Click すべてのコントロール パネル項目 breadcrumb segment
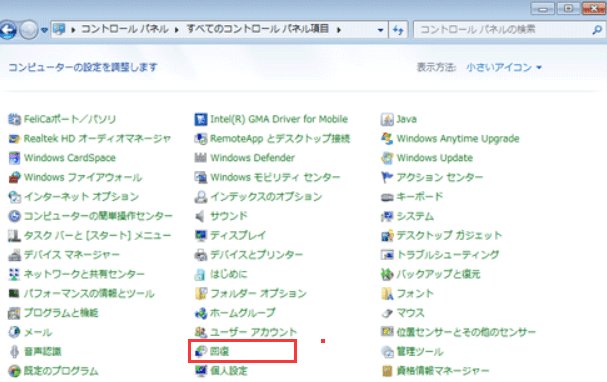The height and width of the screenshot is (382, 607). tap(258, 29)
